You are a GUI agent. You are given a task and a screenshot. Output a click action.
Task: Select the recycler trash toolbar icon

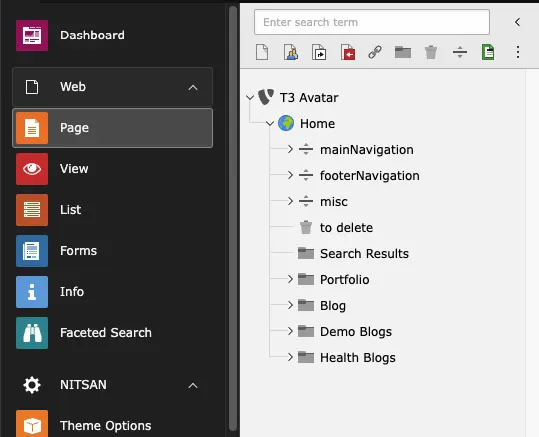(431, 52)
